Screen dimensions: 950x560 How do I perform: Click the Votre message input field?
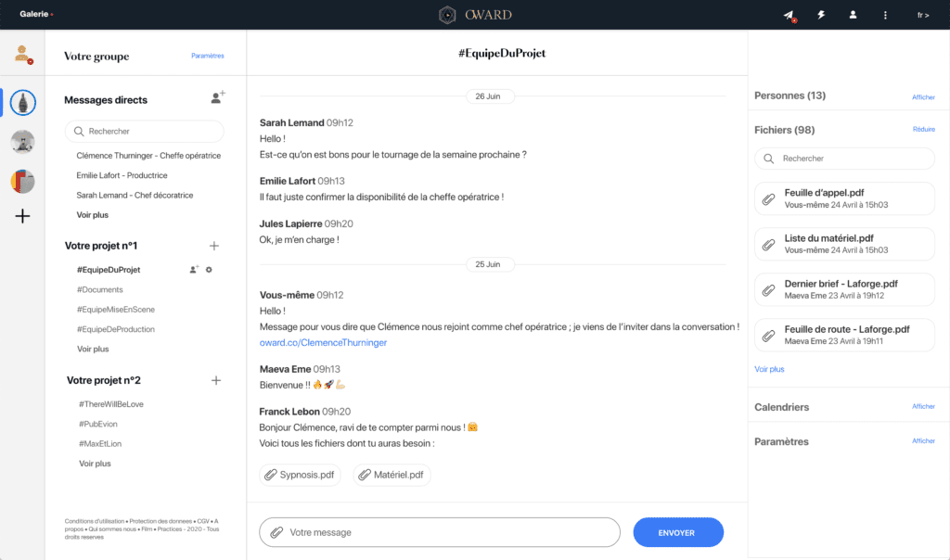(x=440, y=532)
